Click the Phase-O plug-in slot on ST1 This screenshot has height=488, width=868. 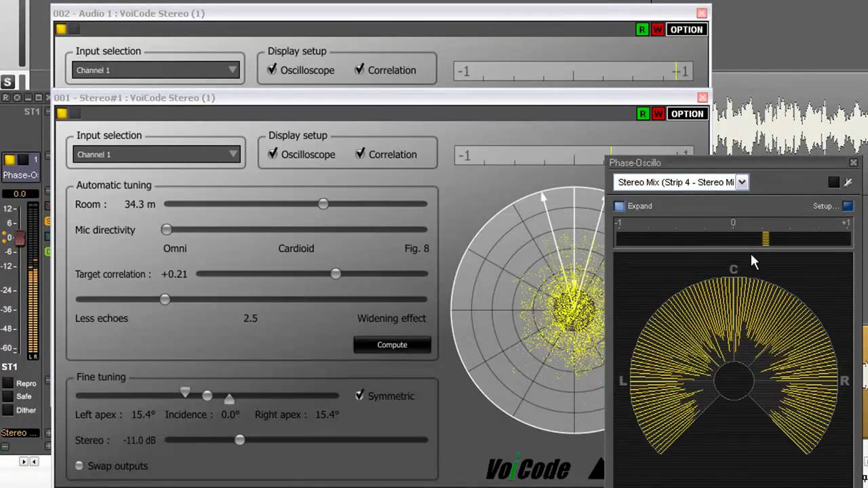[20, 175]
